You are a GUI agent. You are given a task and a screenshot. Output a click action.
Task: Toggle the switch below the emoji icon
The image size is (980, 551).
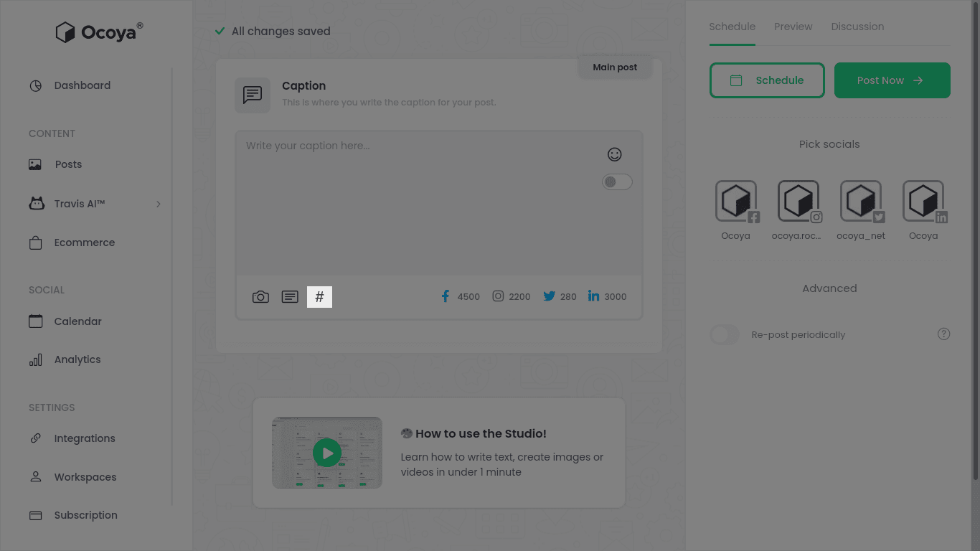(x=617, y=182)
